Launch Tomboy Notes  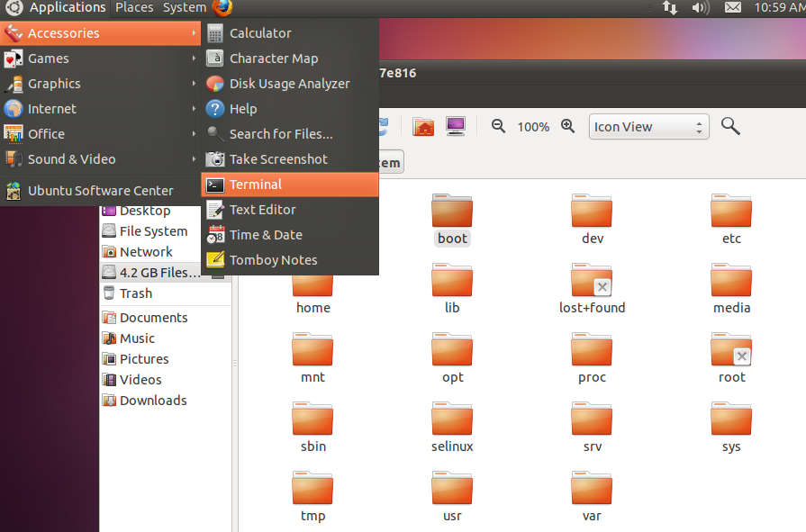pyautogui.click(x=290, y=259)
